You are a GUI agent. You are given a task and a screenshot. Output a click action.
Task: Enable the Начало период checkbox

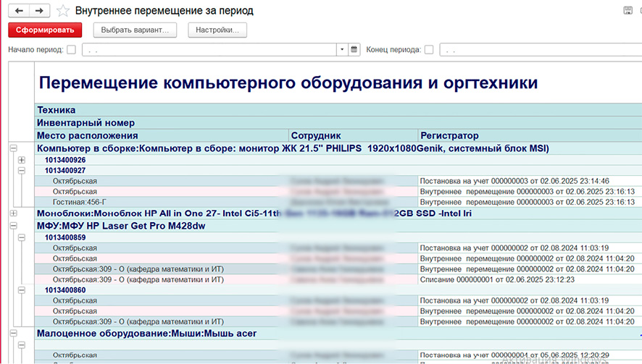click(x=71, y=50)
